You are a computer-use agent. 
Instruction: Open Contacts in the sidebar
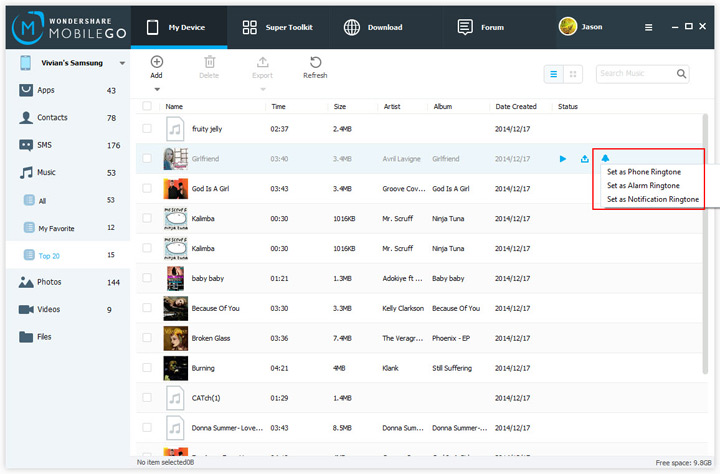(68, 118)
